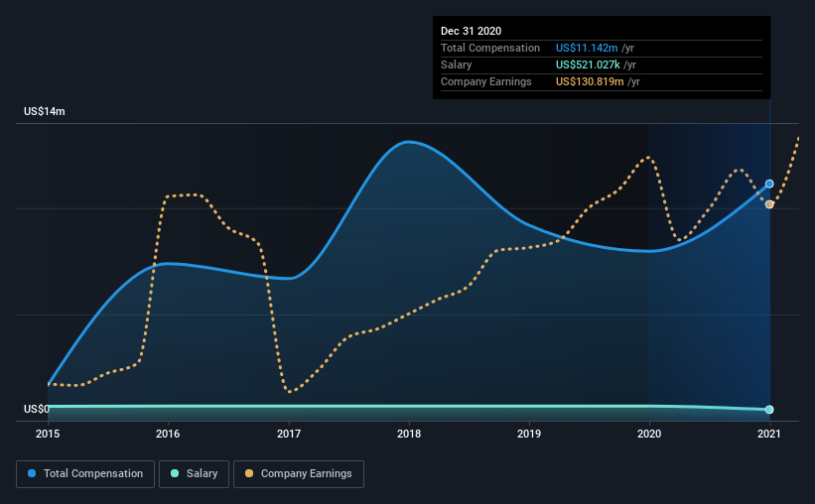Click the 2018 x-axis label

(x=409, y=434)
